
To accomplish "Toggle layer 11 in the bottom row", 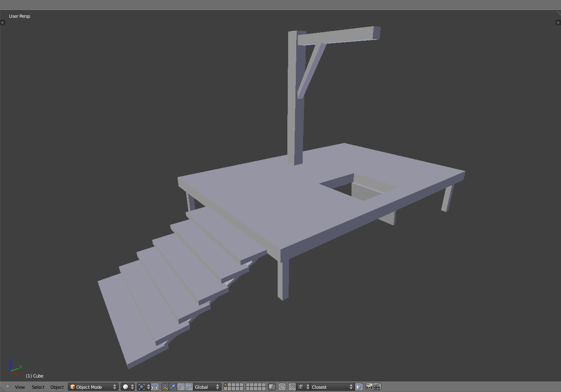I will tap(226, 389).
